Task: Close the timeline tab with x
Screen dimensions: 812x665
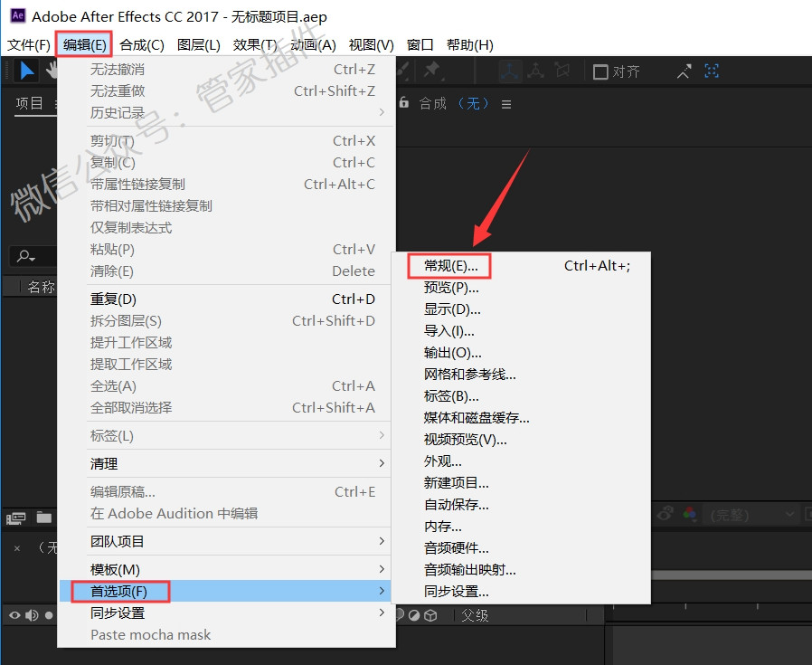Action: (x=17, y=548)
